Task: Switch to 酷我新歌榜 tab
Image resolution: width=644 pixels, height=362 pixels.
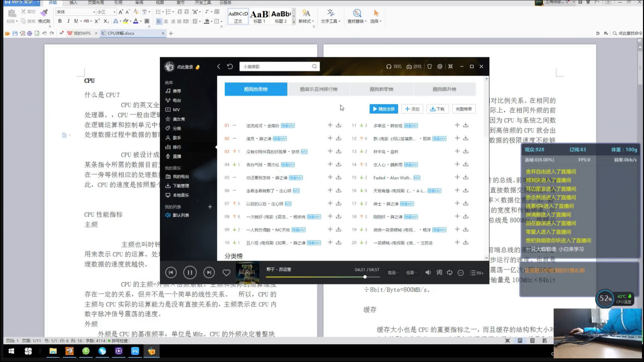Action: pyautogui.click(x=382, y=89)
